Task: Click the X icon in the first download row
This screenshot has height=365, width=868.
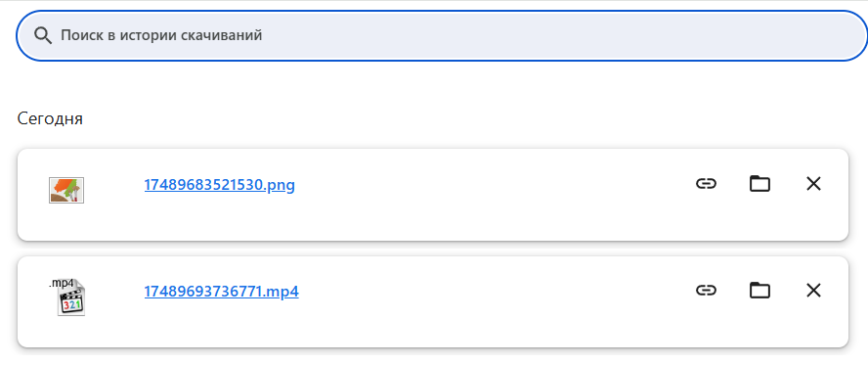Action: tap(813, 183)
